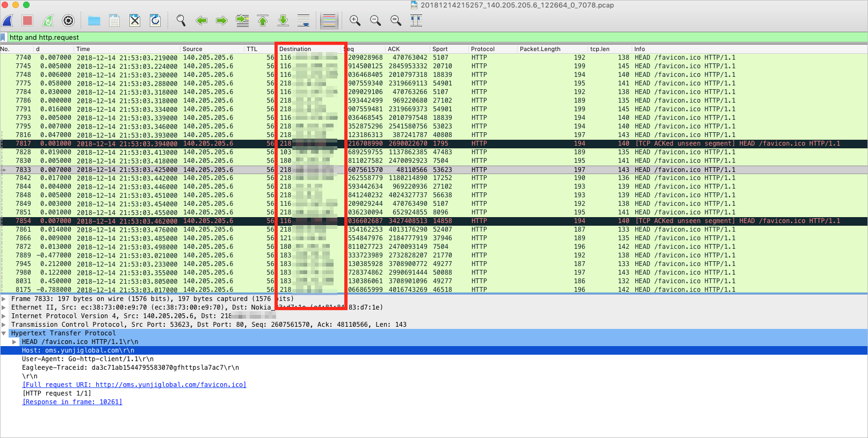Open a capture file with folder icon
Screen dimensions: 868x438
coord(94,21)
